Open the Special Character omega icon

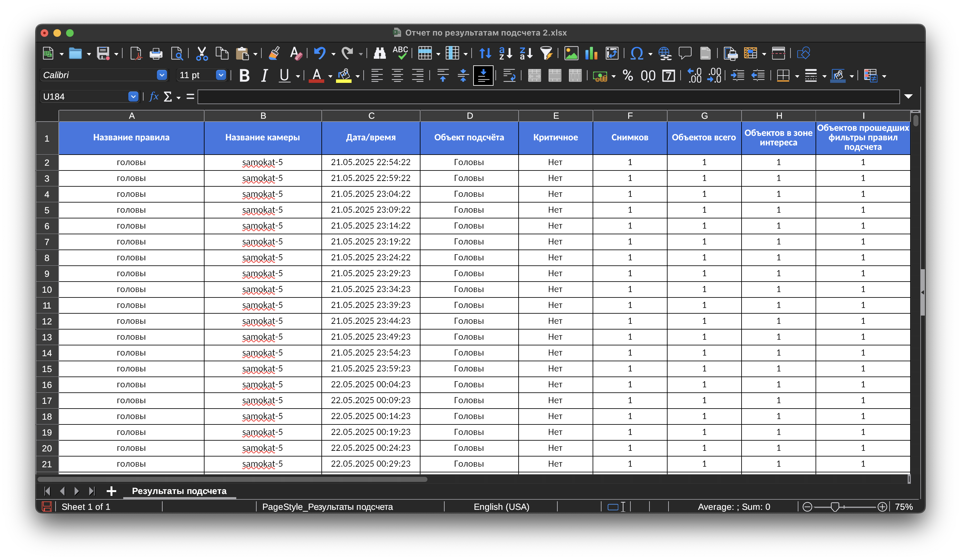click(636, 53)
